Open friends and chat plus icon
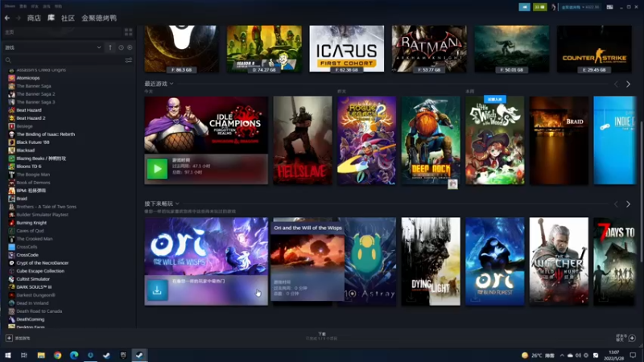The image size is (644, 362). tap(632, 338)
